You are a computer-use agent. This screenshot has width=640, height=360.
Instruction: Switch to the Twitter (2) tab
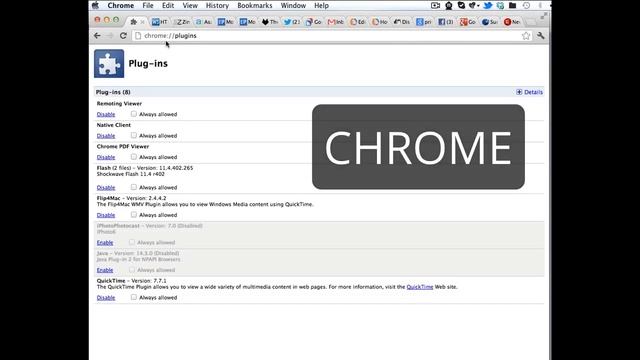[x=292, y=22]
